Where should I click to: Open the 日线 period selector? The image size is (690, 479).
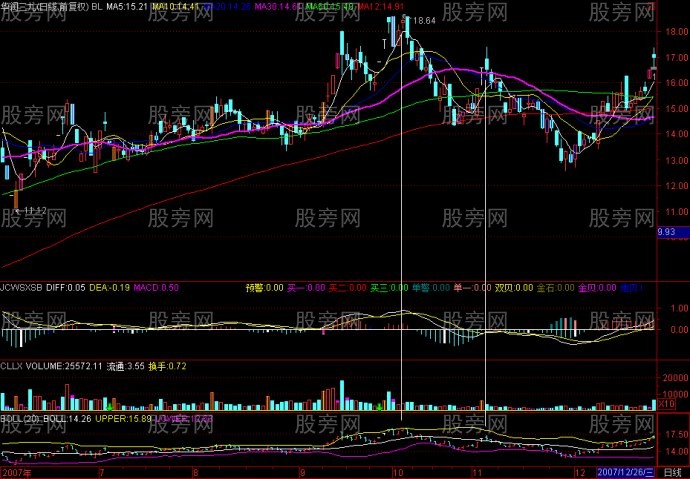672,473
